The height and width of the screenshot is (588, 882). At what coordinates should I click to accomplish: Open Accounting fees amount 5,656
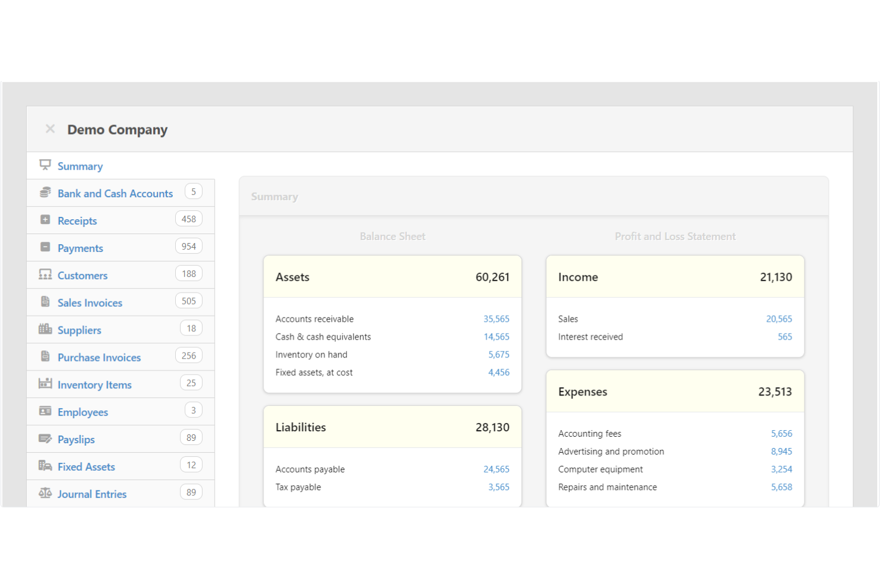click(x=781, y=434)
